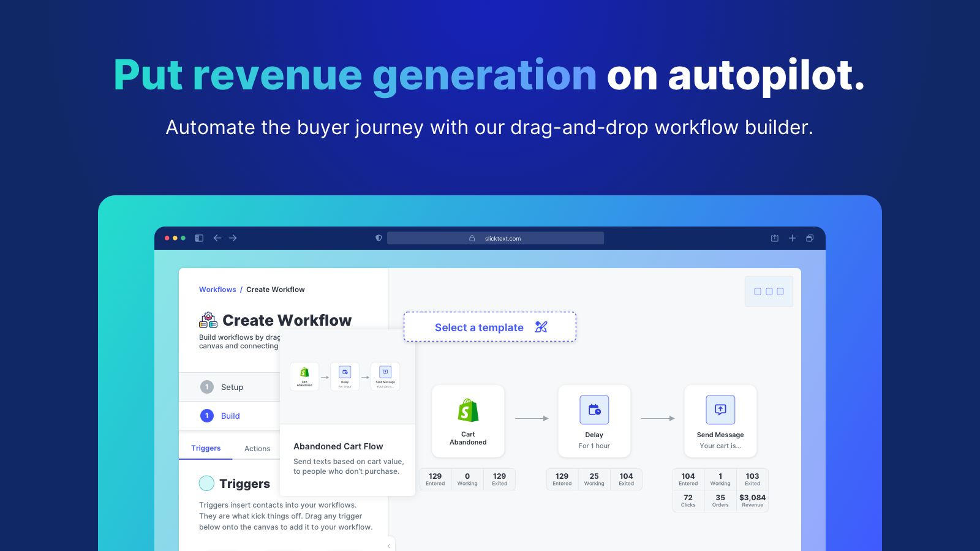
Task: Collapse the left panel with the chevron
Action: [389, 545]
